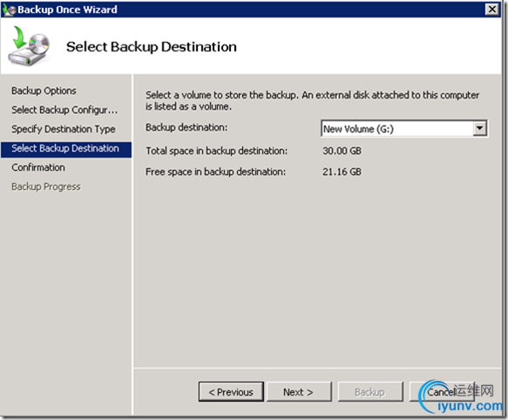Cancel the backup wizard

[x=441, y=392]
